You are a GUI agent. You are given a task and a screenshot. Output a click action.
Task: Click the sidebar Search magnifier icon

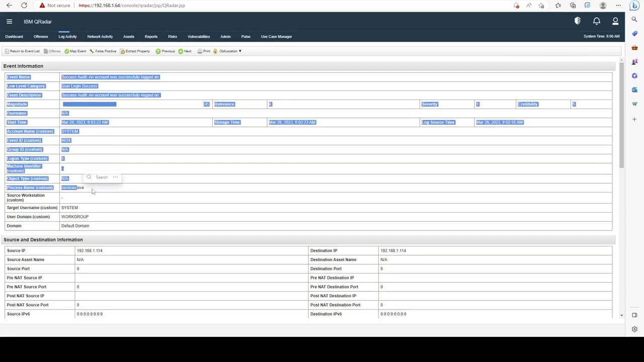coord(634,20)
